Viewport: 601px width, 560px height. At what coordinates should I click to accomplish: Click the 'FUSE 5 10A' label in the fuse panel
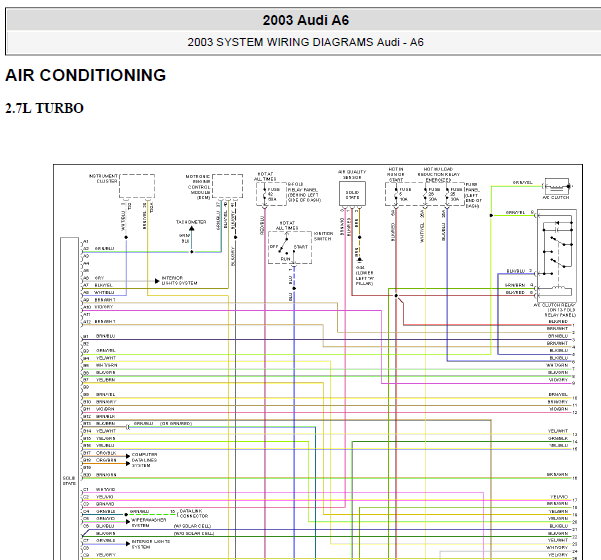[x=405, y=194]
